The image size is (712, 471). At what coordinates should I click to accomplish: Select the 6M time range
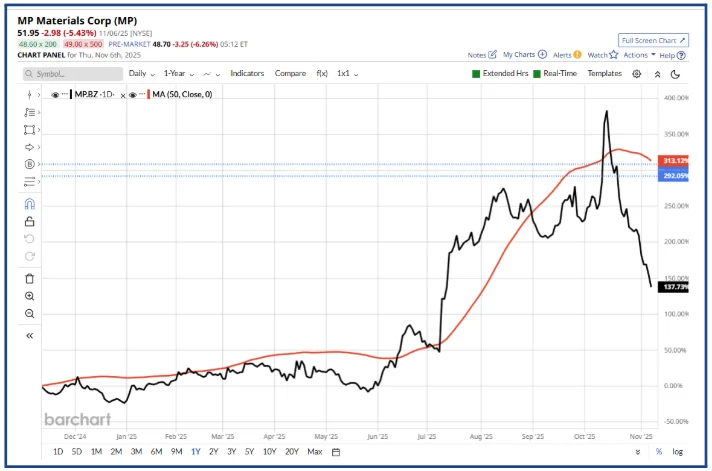click(x=156, y=452)
